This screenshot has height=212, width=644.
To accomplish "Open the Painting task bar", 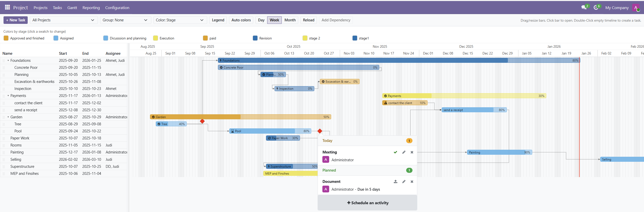I will (500, 152).
